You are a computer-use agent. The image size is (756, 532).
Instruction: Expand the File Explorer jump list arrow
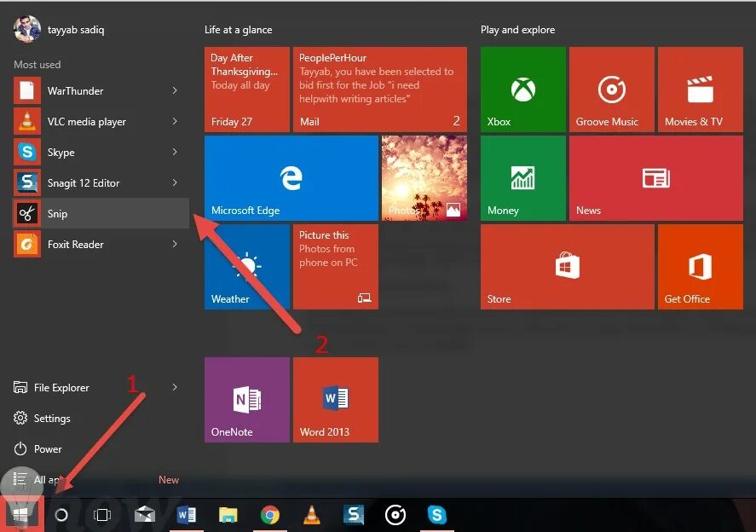click(x=175, y=387)
